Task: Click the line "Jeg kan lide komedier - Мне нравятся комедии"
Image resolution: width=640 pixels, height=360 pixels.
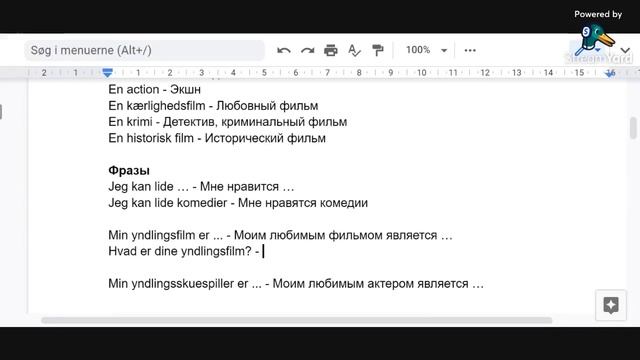Action: click(x=238, y=203)
